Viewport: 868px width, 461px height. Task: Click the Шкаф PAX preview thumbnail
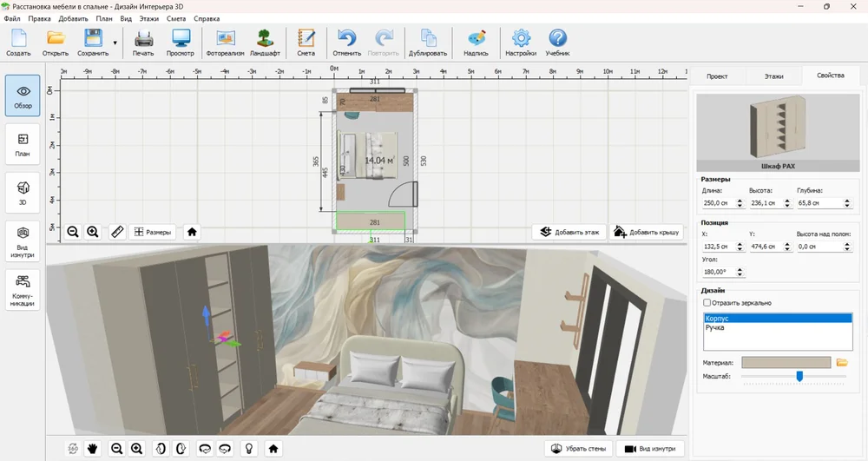coord(778,132)
